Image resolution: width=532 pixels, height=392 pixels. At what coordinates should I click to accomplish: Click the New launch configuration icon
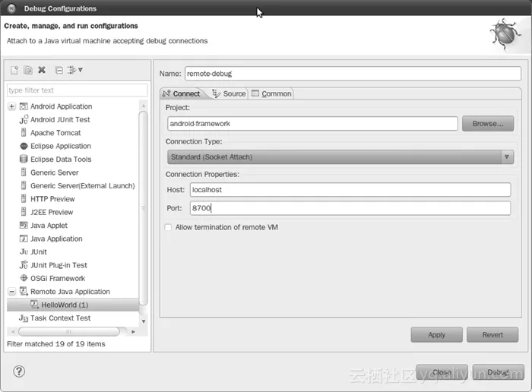(x=14, y=71)
